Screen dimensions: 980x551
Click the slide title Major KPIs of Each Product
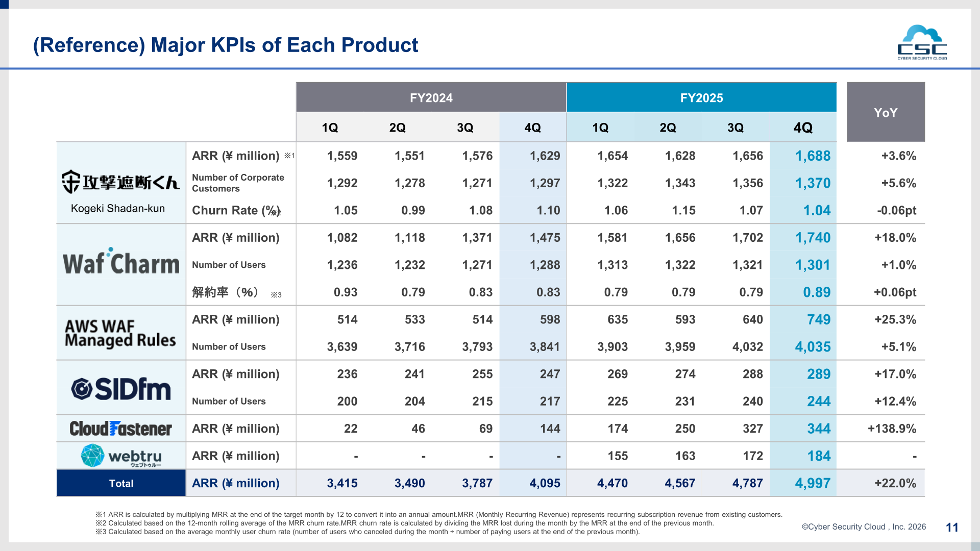(226, 45)
